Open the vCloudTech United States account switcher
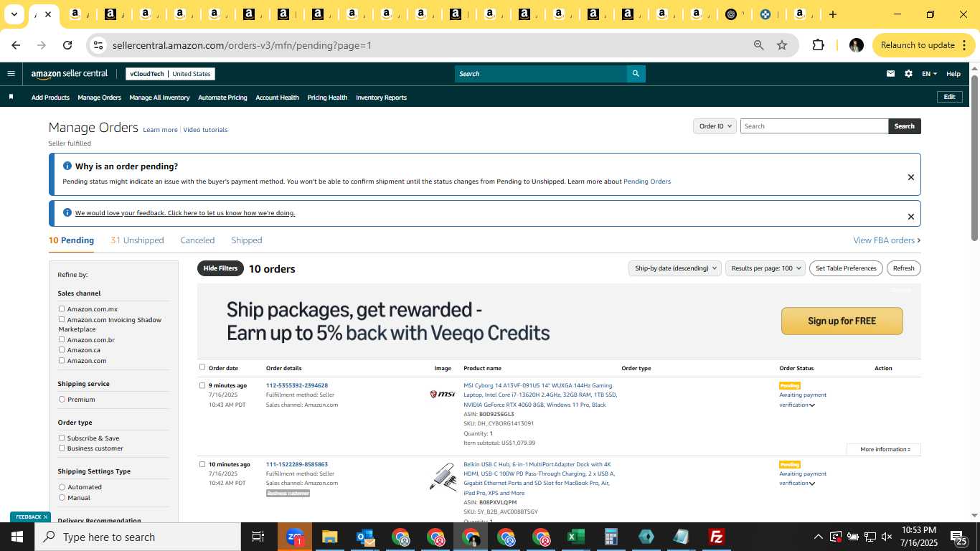980x551 pixels. click(x=170, y=74)
